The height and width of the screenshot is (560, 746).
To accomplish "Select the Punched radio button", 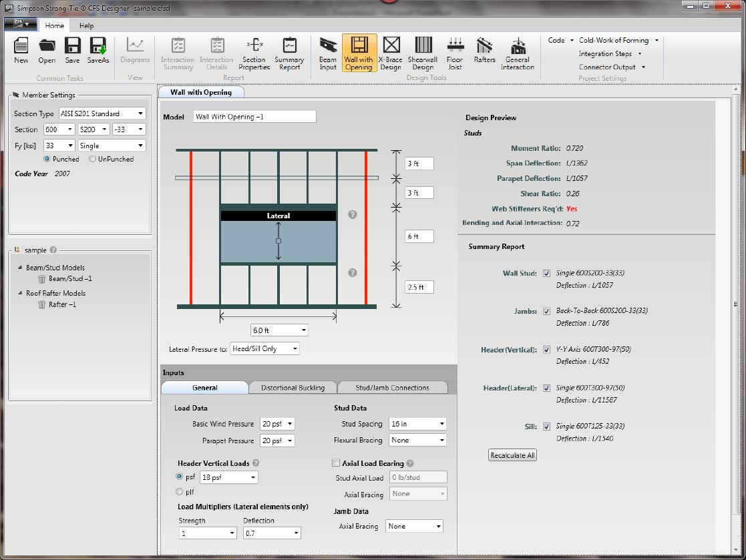I will 45,159.
